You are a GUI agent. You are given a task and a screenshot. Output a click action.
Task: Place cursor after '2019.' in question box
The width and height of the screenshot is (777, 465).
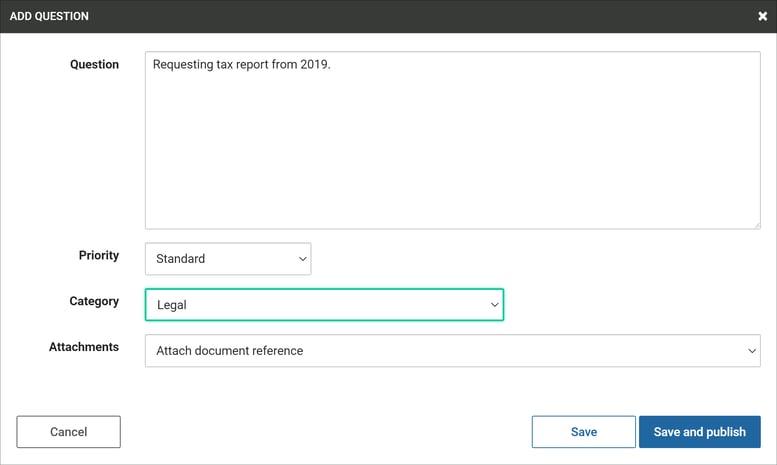(x=331, y=65)
